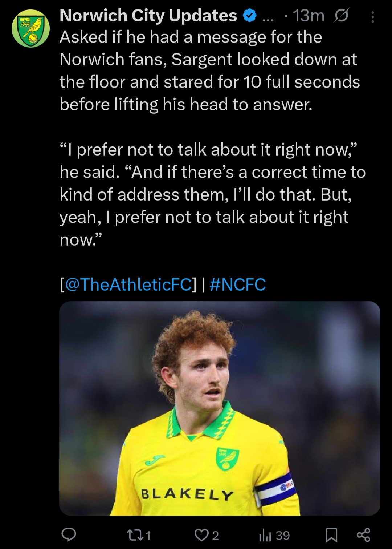Click the slashed-circle Grok icon beside timestamp

point(341,16)
